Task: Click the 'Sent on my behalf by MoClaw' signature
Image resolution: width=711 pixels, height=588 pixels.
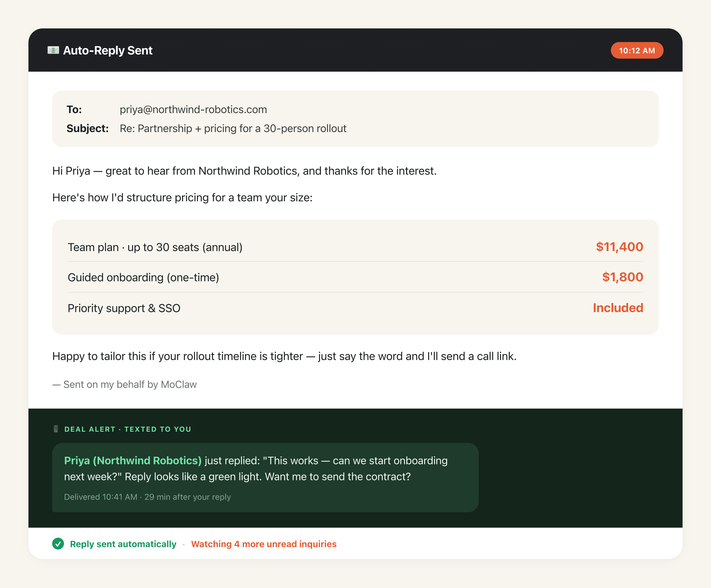Action: (x=125, y=384)
